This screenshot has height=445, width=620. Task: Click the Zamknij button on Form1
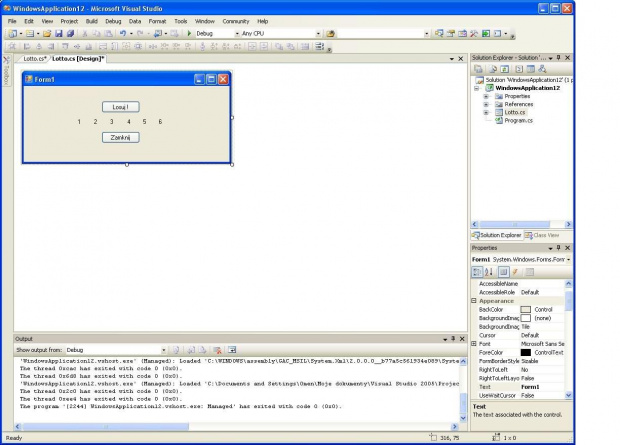pyautogui.click(x=121, y=137)
